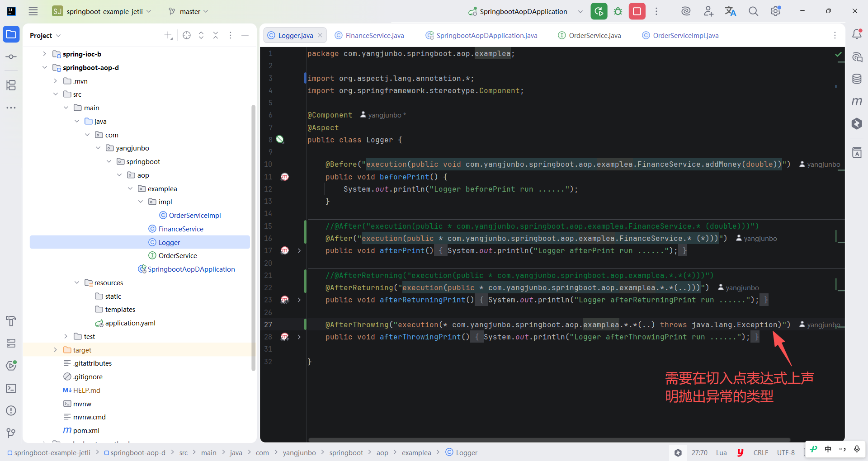The image size is (868, 461).
Task: Open the springboot-example-jetli project dropdown
Action: pos(102,11)
